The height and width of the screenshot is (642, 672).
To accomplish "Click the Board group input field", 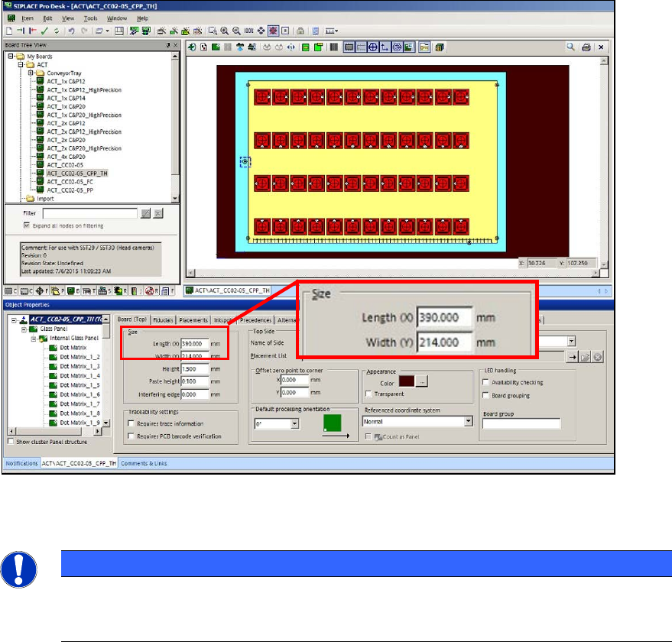I will tap(521, 423).
